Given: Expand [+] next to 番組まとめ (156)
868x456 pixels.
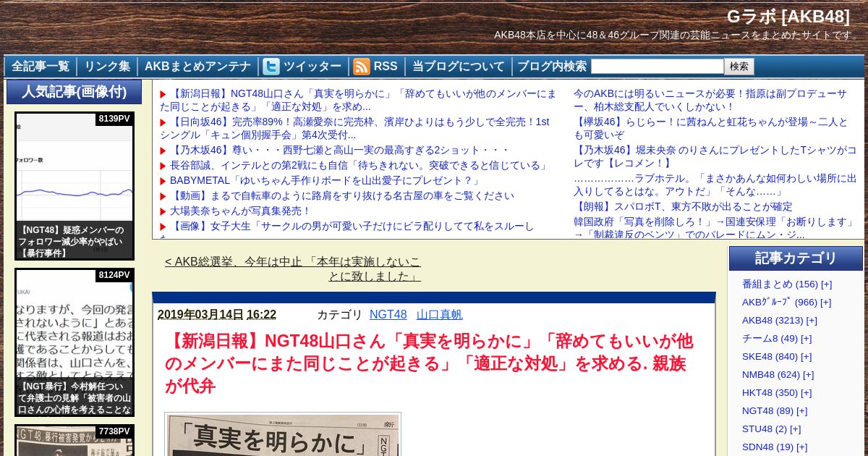Looking at the screenshot, I should tap(827, 284).
